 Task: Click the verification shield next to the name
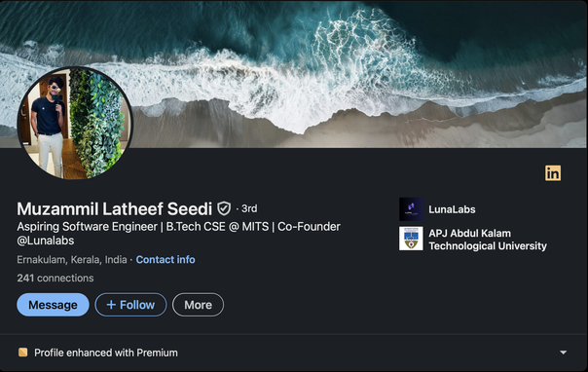[x=224, y=208]
